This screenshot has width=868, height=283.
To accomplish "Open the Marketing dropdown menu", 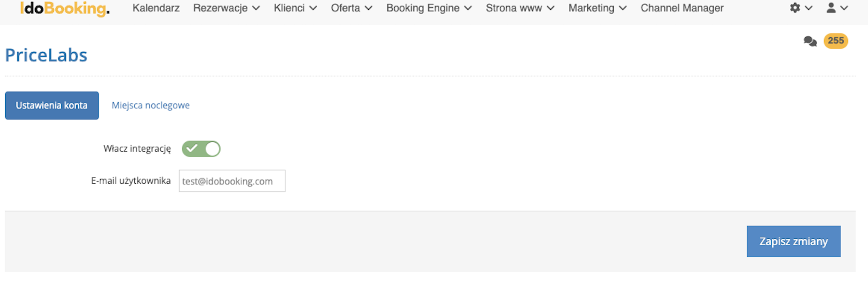I will click(x=597, y=8).
